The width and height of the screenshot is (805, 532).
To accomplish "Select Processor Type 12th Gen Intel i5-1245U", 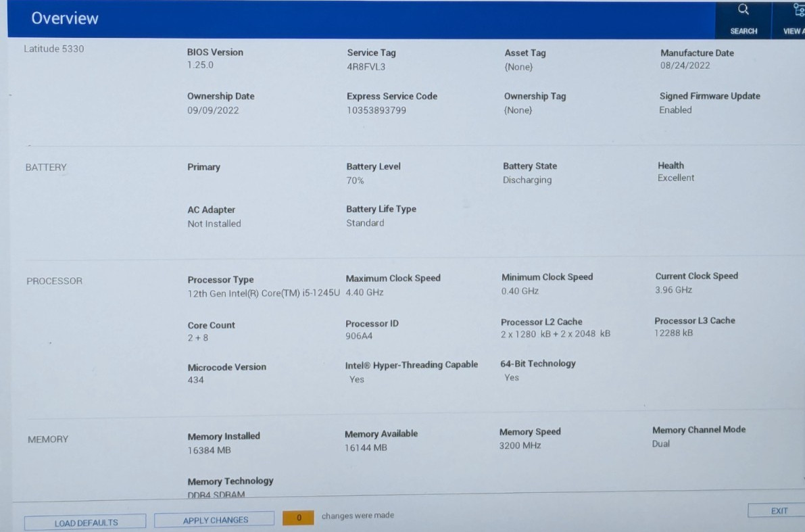I will point(264,293).
